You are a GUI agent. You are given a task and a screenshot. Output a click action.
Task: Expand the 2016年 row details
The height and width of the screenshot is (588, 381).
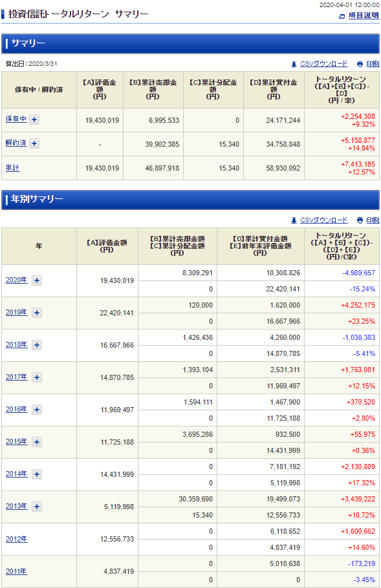point(37,410)
